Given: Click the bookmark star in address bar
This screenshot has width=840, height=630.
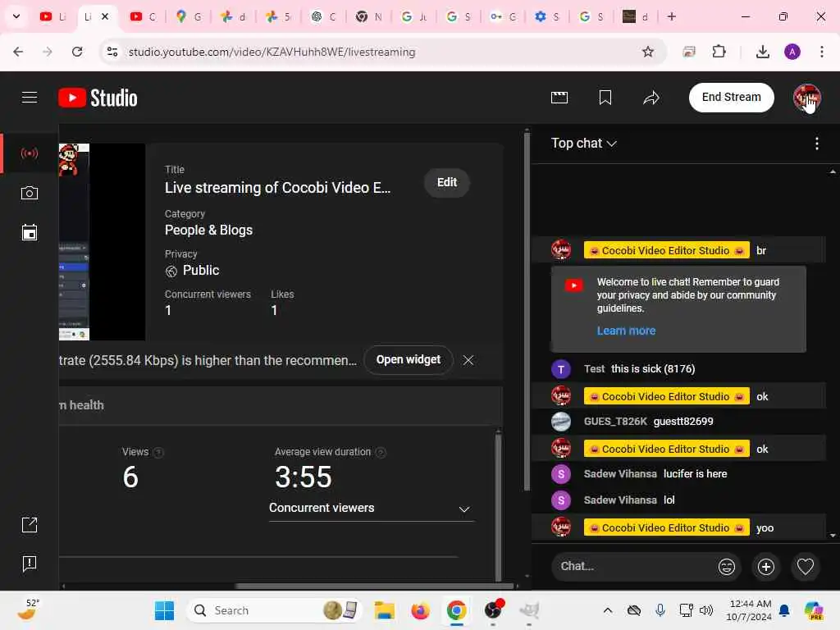Looking at the screenshot, I should coord(648,52).
